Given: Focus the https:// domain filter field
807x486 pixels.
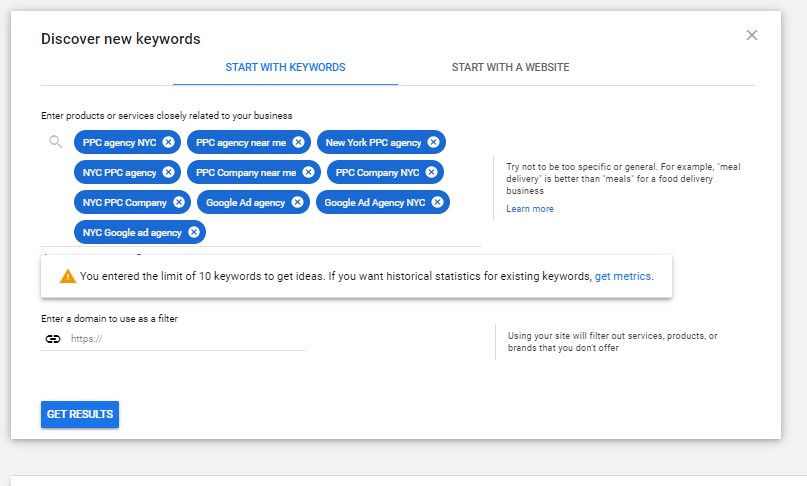Looking at the screenshot, I should tap(185, 339).
